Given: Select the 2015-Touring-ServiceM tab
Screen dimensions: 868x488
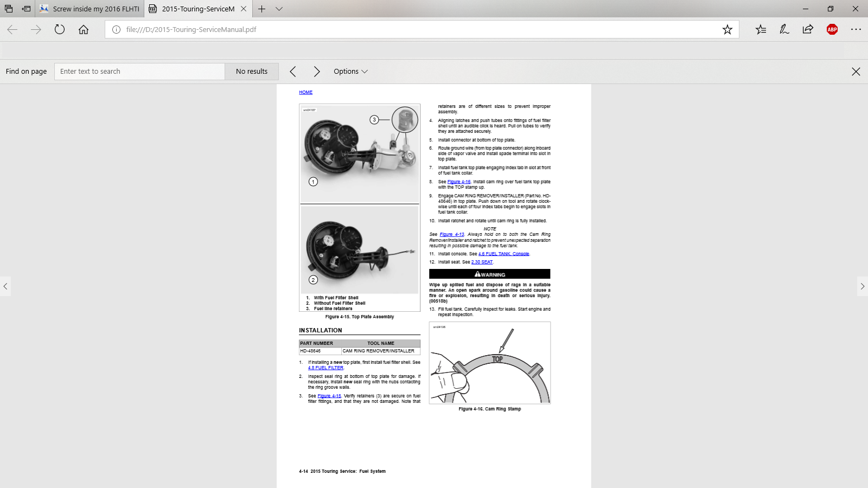Looking at the screenshot, I should coord(197,9).
